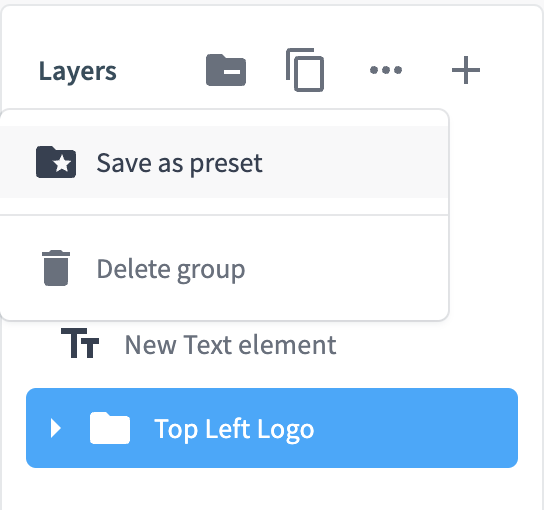Open the three-dots more options menu
The height and width of the screenshot is (510, 544).
[x=386, y=70]
